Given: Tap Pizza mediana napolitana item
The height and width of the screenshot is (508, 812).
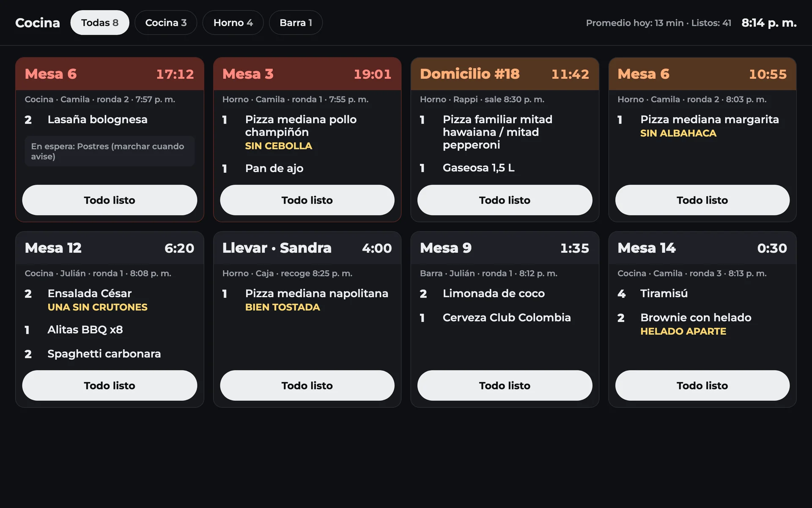Looking at the screenshot, I should click(x=307, y=300).
